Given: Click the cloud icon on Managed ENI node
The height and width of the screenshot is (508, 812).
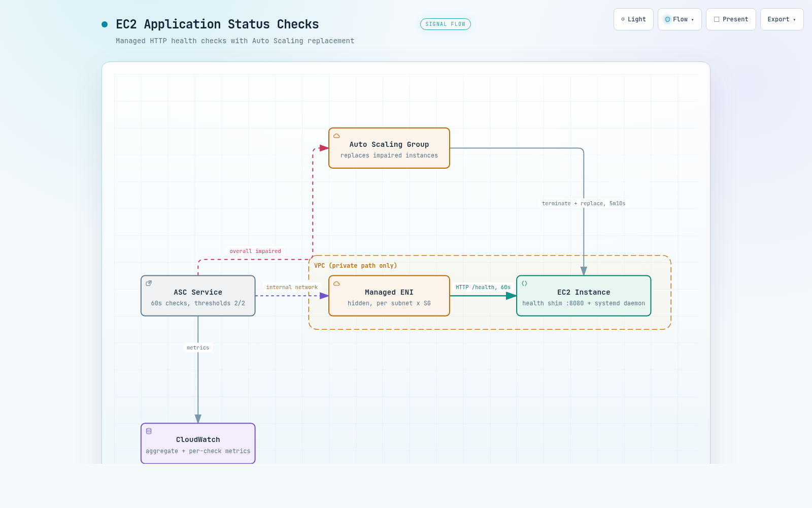Looking at the screenshot, I should point(336,283).
